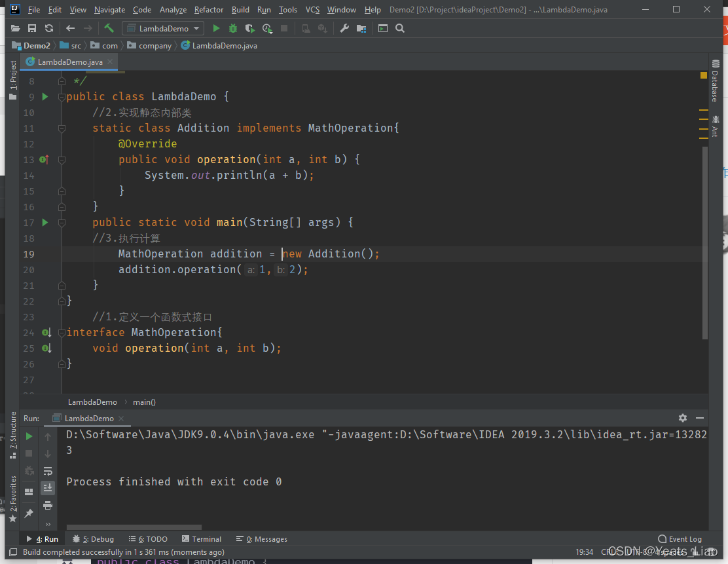Click the Demo2 breadcrumb in navigation bar

click(31, 46)
